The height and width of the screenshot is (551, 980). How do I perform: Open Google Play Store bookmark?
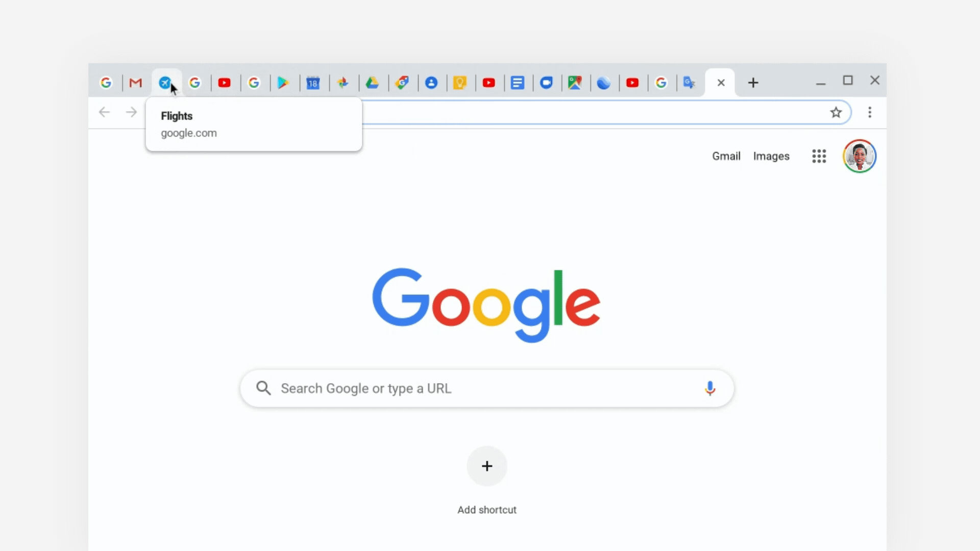[283, 82]
